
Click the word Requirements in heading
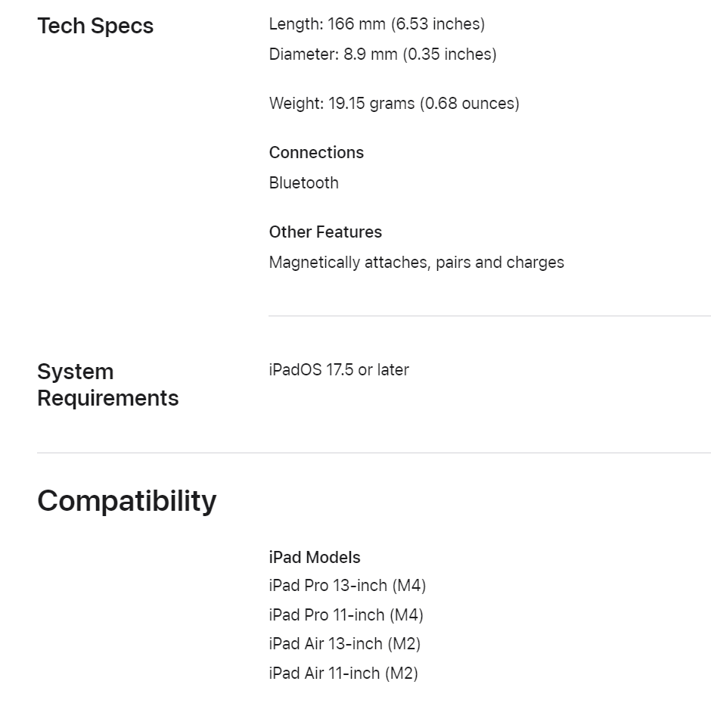coord(107,398)
